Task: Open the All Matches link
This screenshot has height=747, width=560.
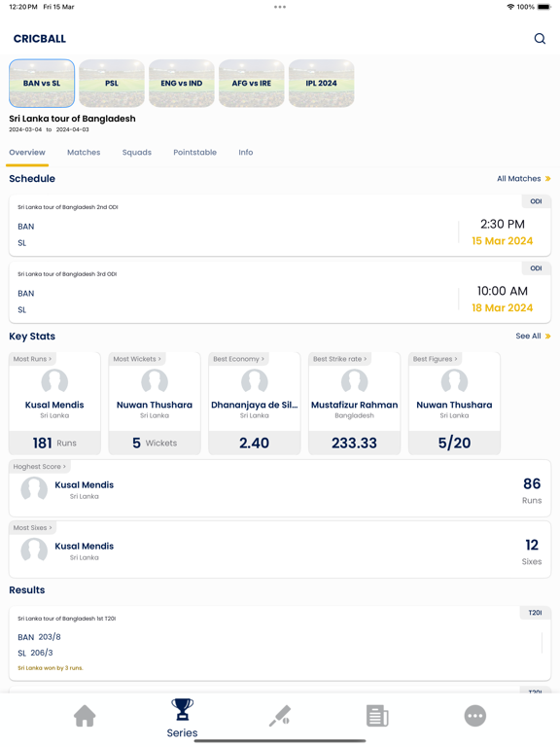Action: coord(519,179)
